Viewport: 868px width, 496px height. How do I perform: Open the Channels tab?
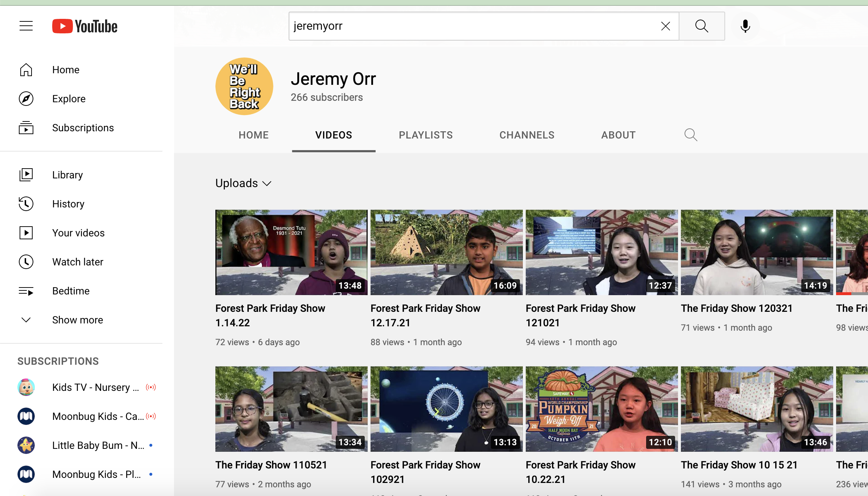(x=527, y=135)
